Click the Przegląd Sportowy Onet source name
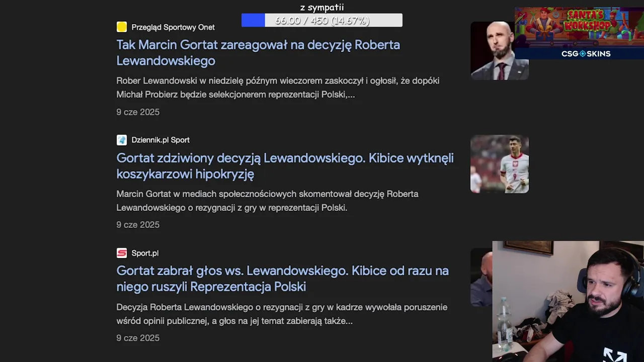This screenshot has height=362, width=644. [x=173, y=27]
